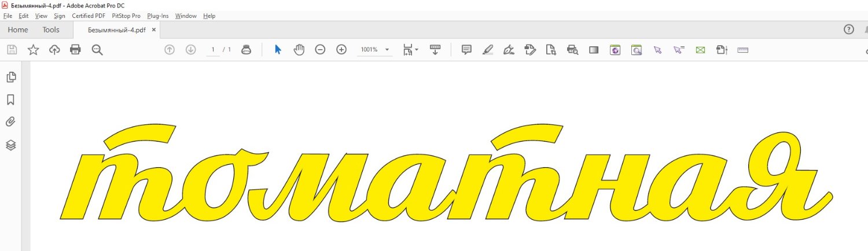Bookmark file with the star icon
This screenshot has height=251, width=868.
point(33,50)
